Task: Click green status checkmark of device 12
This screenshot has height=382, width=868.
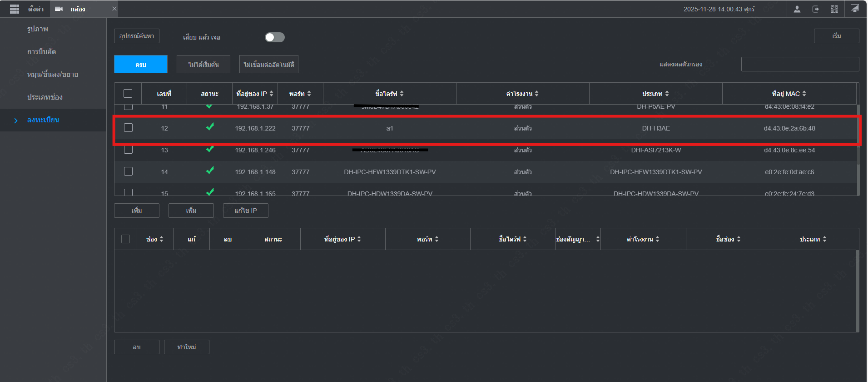Action: point(210,127)
